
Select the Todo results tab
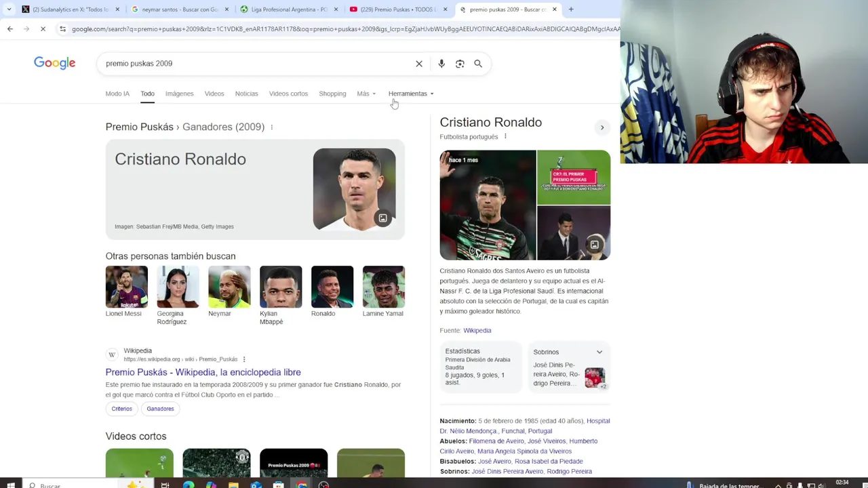coord(147,94)
